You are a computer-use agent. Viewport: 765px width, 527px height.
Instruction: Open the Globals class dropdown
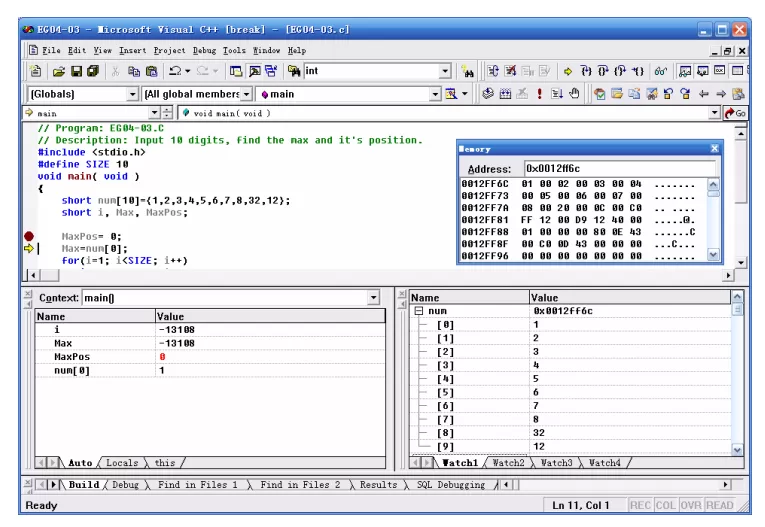(132, 94)
